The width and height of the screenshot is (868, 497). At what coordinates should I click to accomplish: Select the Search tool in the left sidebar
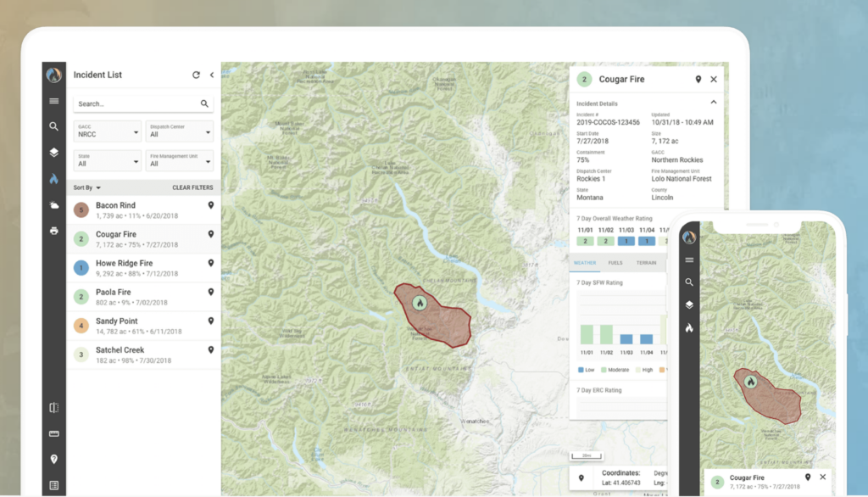click(53, 127)
